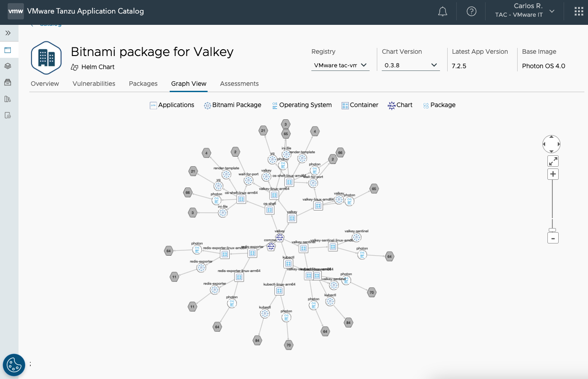Open the Packages tab
Viewport: 588px width, 379px height.
[x=143, y=84]
